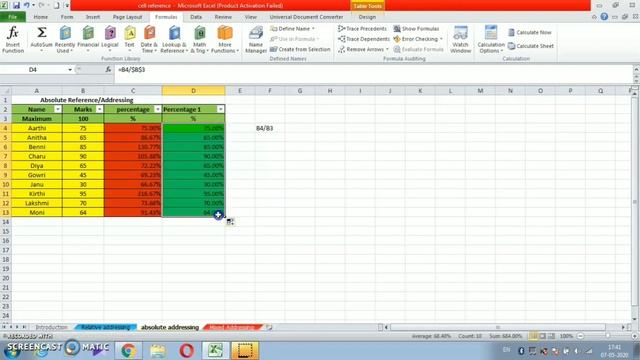
Task: Open the Financial functions list
Action: [88, 40]
